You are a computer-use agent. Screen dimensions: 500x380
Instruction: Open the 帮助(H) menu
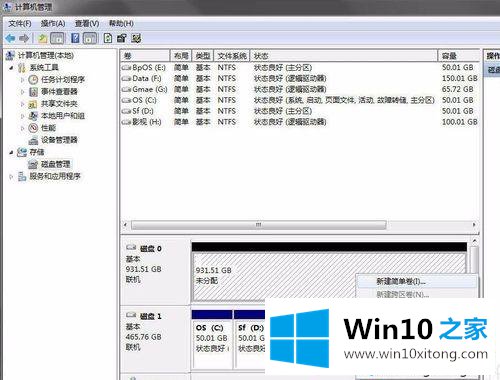[x=121, y=24]
